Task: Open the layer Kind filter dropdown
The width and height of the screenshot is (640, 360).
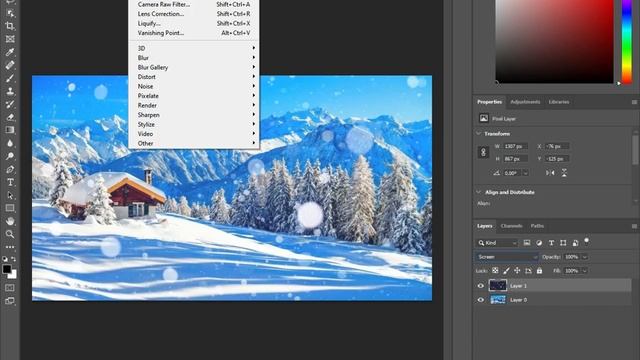Action: 497,243
